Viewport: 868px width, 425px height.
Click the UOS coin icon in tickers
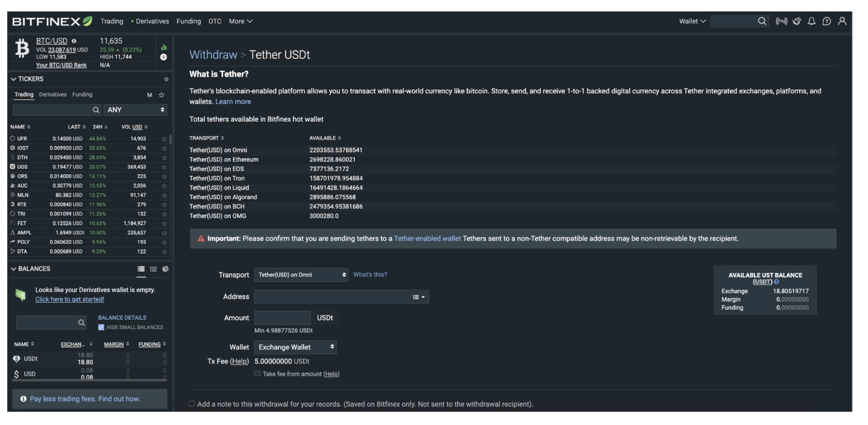[x=13, y=167]
